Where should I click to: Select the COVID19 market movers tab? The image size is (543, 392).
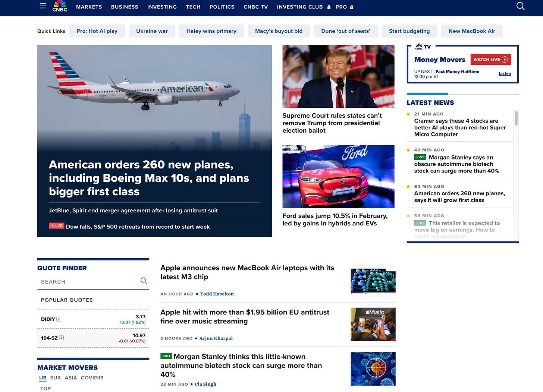[x=92, y=377]
